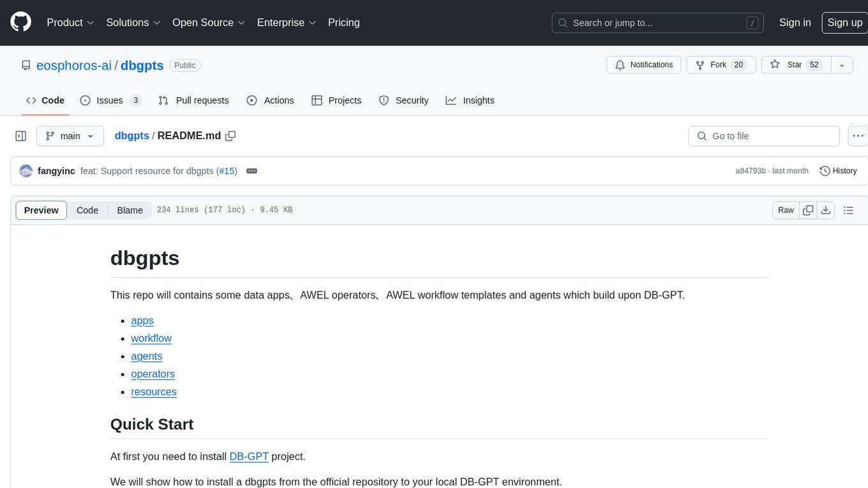Open the DB-GPT project link

[249, 456]
